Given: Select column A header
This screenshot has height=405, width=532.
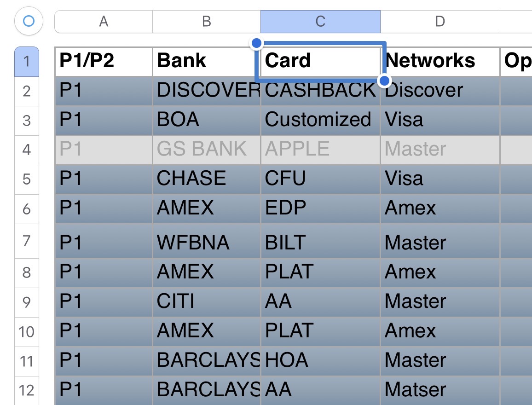Looking at the screenshot, I should (104, 22).
